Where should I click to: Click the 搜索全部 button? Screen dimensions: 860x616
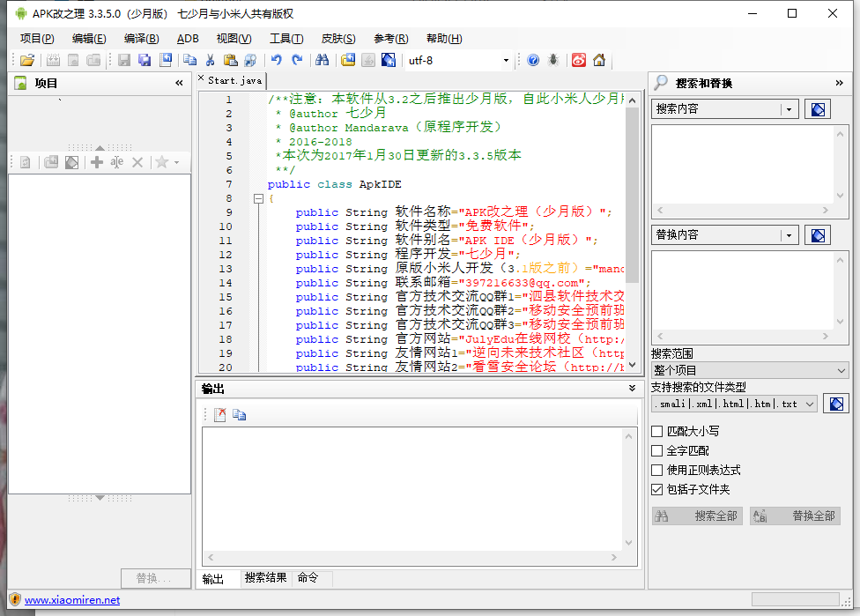pyautogui.click(x=697, y=516)
